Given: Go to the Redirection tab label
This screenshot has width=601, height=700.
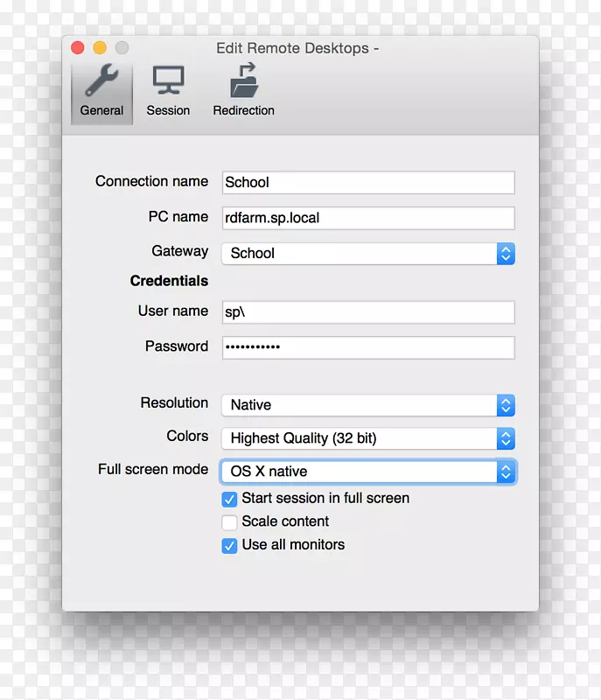Looking at the screenshot, I should pos(243,111).
